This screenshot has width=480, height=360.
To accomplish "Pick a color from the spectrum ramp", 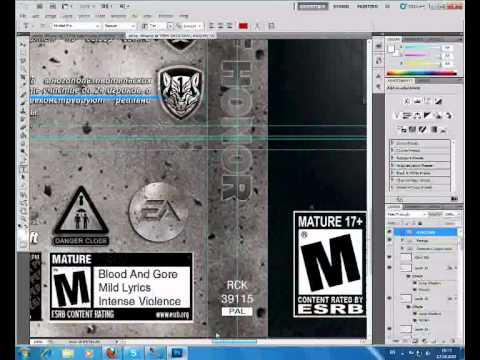I will [x=422, y=73].
